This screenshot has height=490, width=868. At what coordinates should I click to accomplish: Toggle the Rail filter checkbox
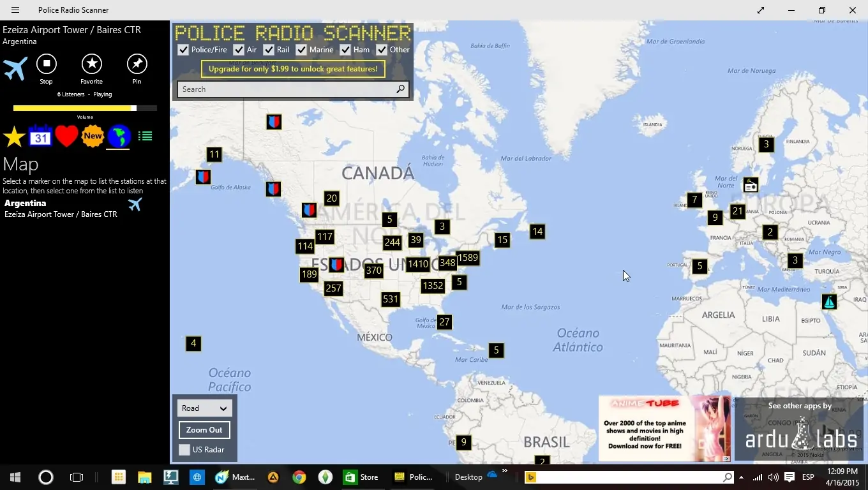coord(269,50)
